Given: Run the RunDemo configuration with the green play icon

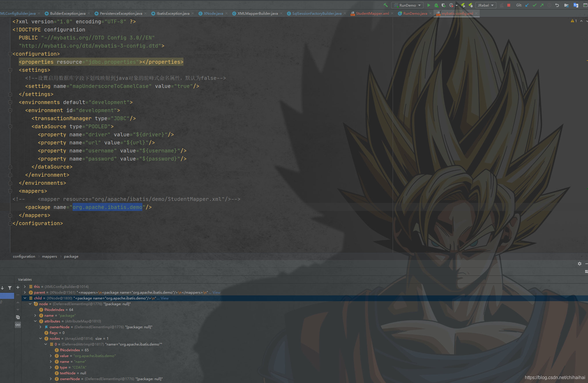Looking at the screenshot, I should pyautogui.click(x=429, y=5).
